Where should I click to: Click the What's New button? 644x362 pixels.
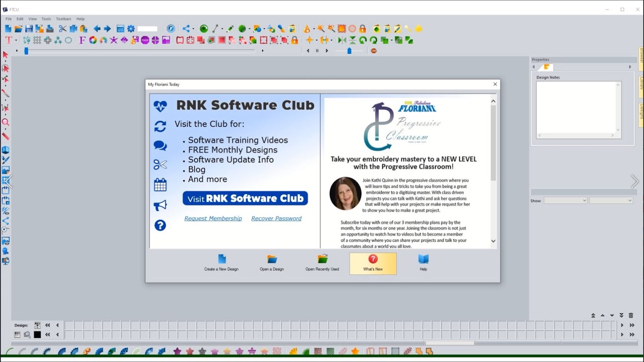[373, 263]
